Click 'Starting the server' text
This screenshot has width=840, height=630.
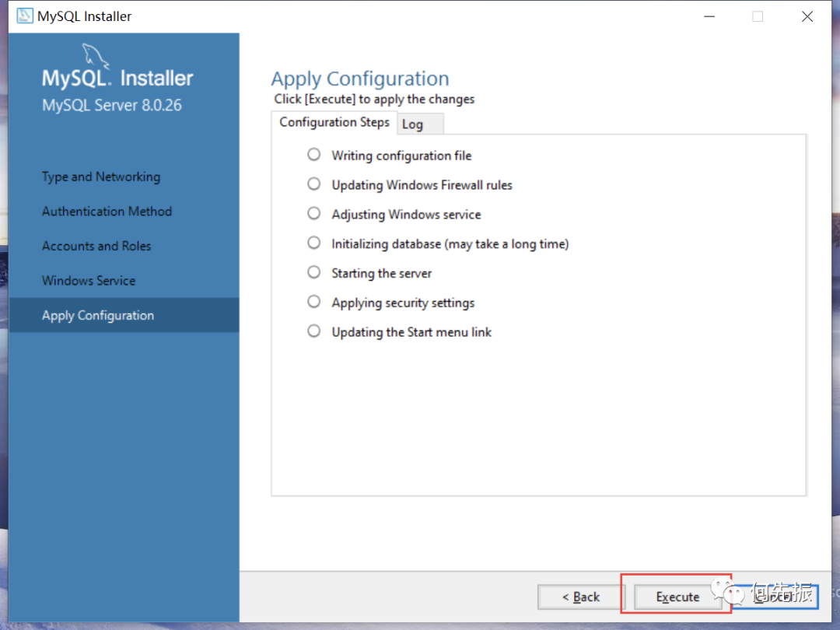click(381, 274)
